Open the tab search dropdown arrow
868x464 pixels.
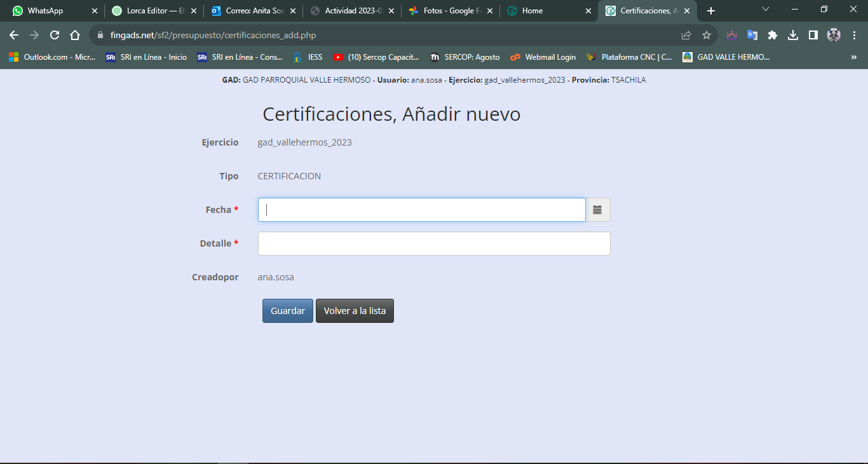pos(766,10)
